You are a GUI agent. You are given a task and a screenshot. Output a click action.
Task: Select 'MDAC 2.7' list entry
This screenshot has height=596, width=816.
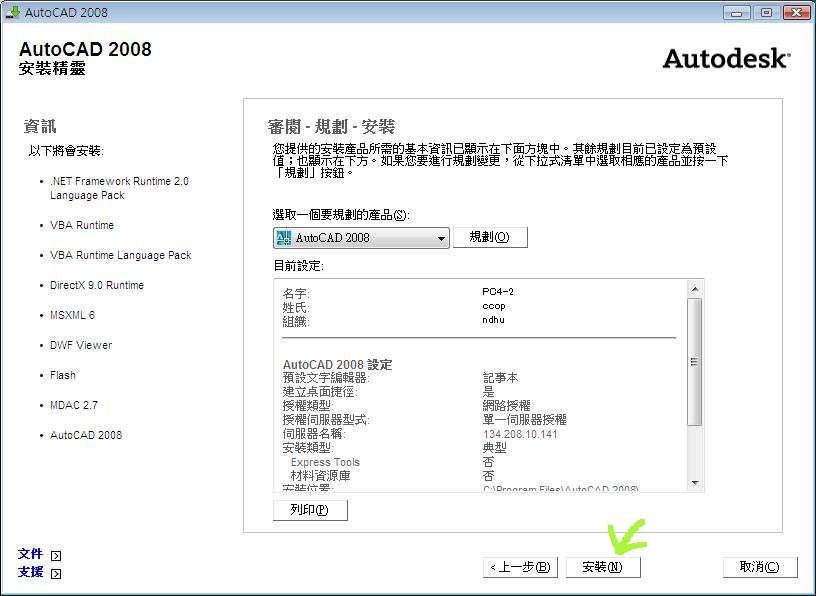[74, 405]
